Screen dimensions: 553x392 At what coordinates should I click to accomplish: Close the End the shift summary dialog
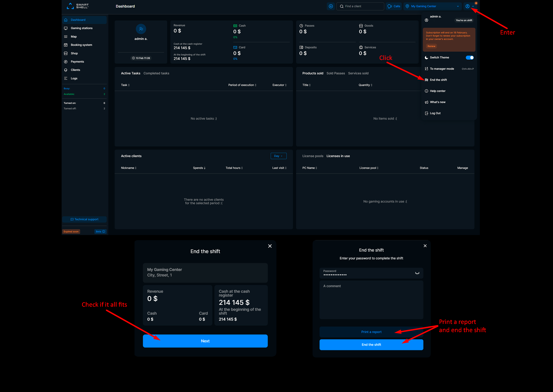270,246
